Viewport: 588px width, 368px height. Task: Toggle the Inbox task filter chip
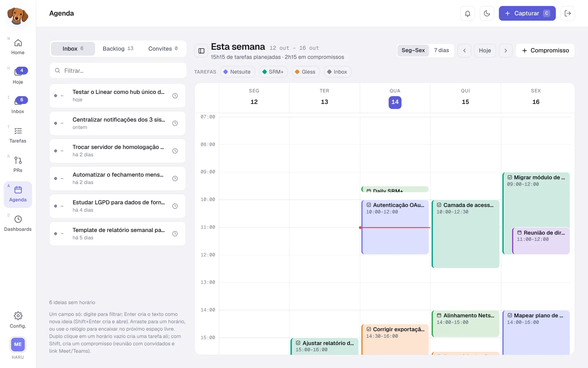pyautogui.click(x=338, y=72)
